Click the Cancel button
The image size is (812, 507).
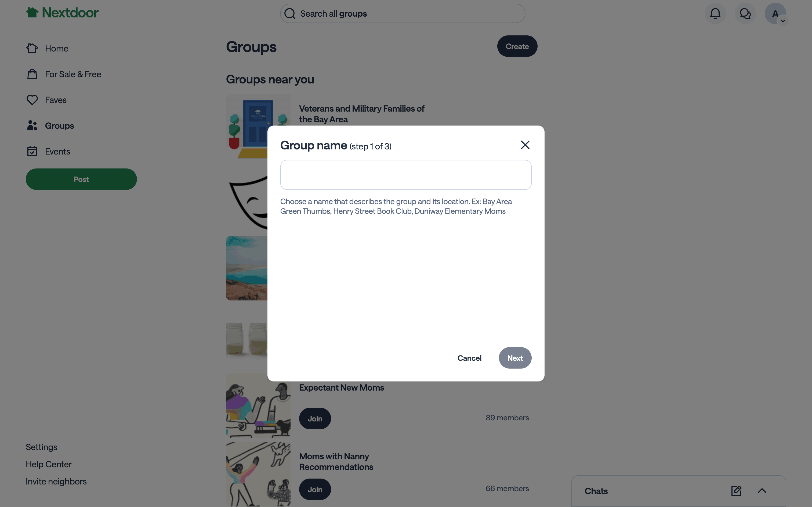(x=469, y=358)
